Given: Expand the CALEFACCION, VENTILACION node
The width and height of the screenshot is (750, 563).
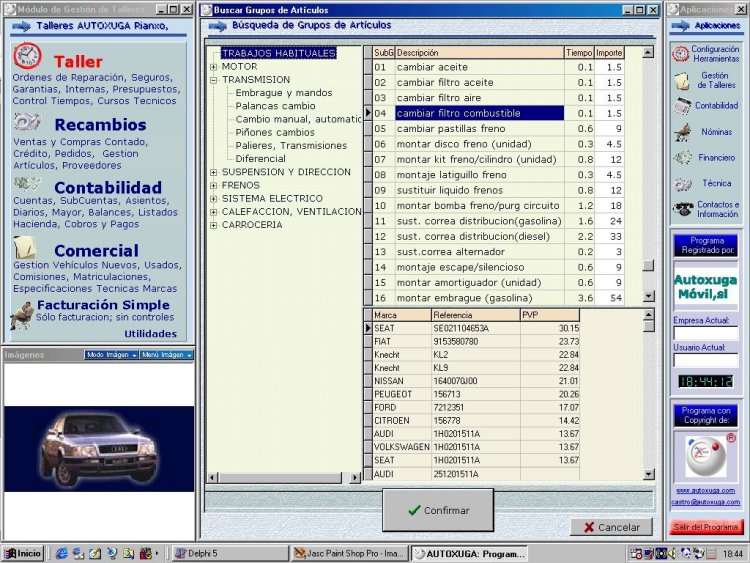Looking at the screenshot, I should tap(214, 211).
